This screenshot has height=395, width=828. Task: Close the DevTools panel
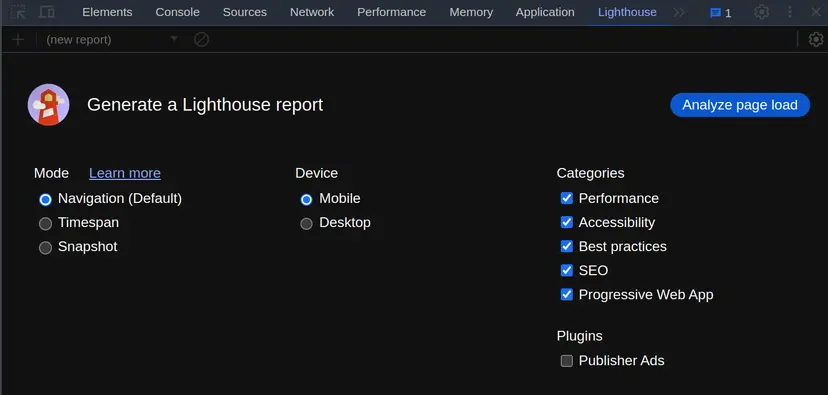[x=816, y=12]
